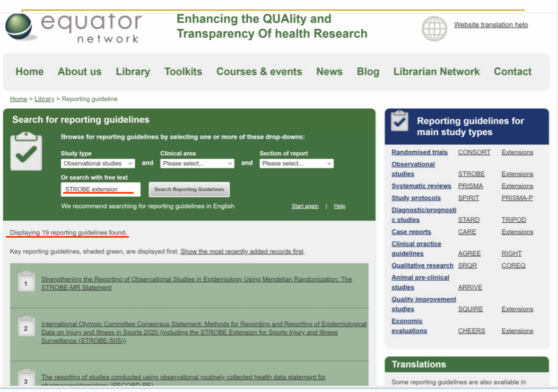Click the free text search field
This screenshot has width=558, height=392.
click(x=101, y=189)
